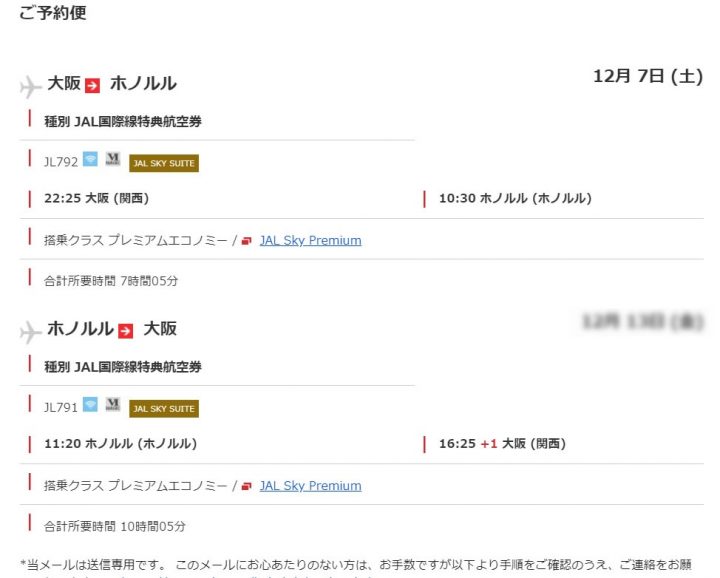
Task: Click the Wi-Fi icon next to JL792
Action: pos(90,159)
